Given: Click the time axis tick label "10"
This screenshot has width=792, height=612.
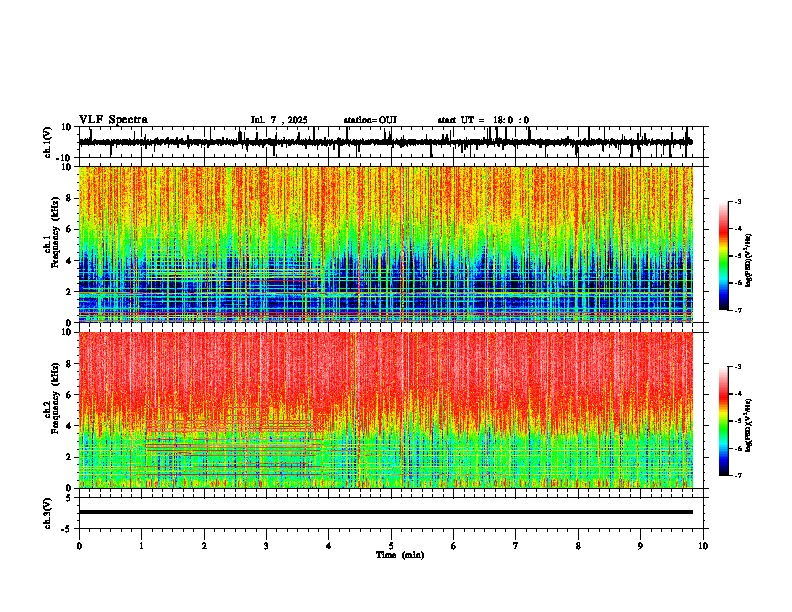Looking at the screenshot, I should click(x=703, y=546).
